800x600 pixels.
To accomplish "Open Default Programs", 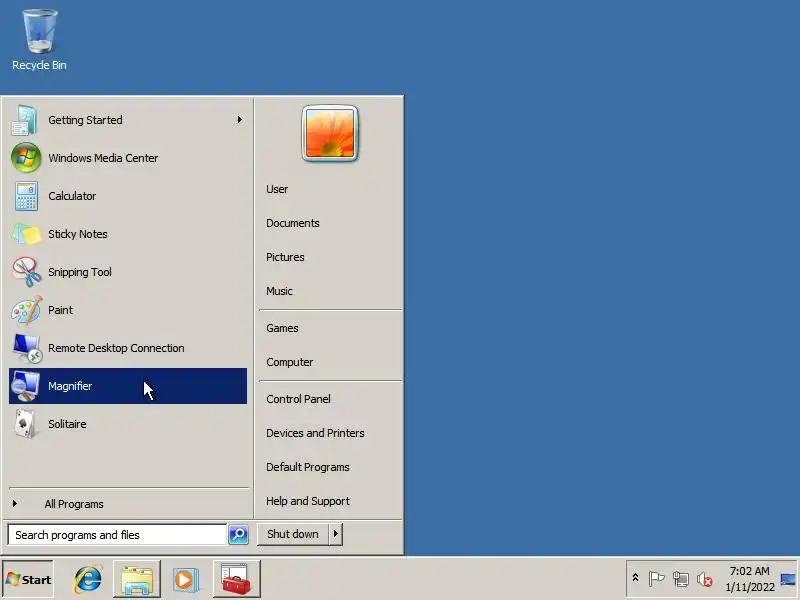I will click(x=308, y=467).
